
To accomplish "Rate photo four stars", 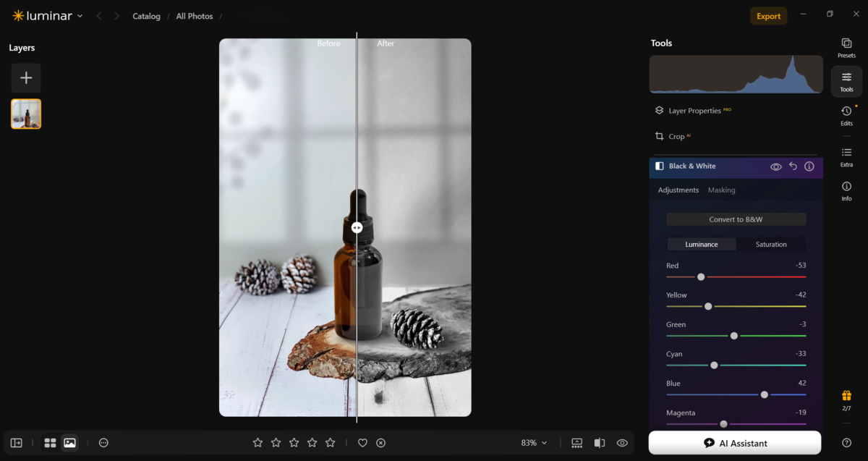I will (x=312, y=442).
